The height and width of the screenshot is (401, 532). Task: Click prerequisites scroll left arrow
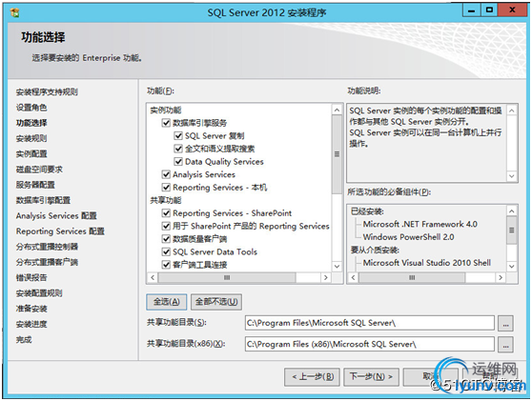(353, 277)
